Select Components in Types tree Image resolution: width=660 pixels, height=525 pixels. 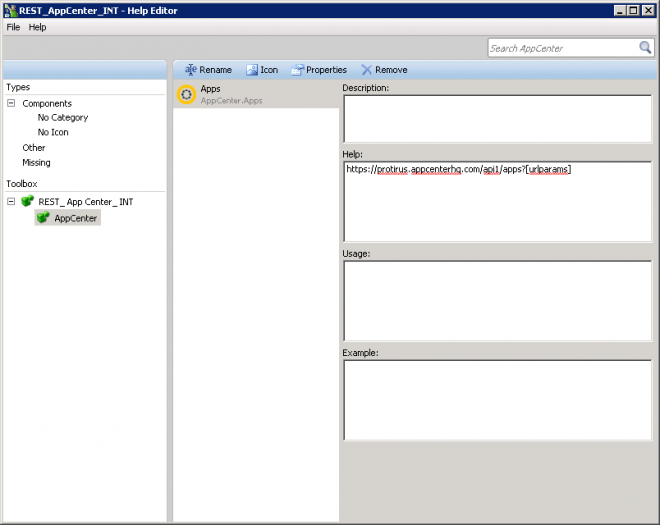coord(47,104)
